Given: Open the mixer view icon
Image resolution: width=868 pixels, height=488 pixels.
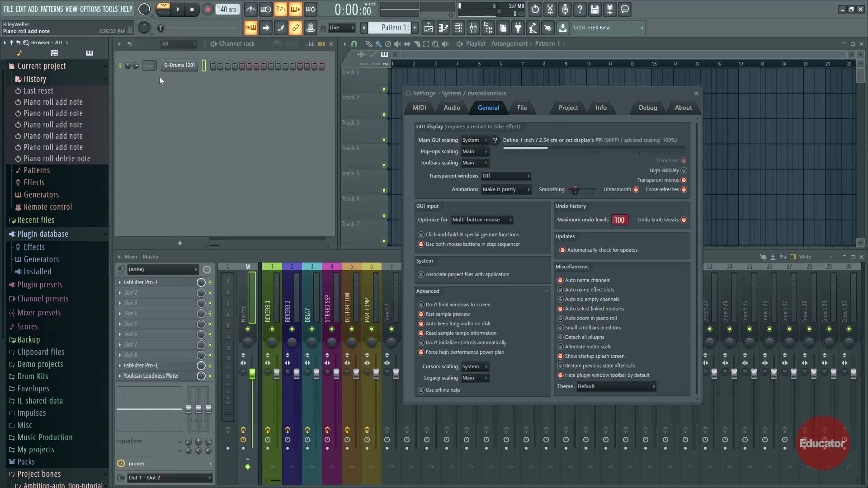Looking at the screenshot, I should click(x=473, y=28).
